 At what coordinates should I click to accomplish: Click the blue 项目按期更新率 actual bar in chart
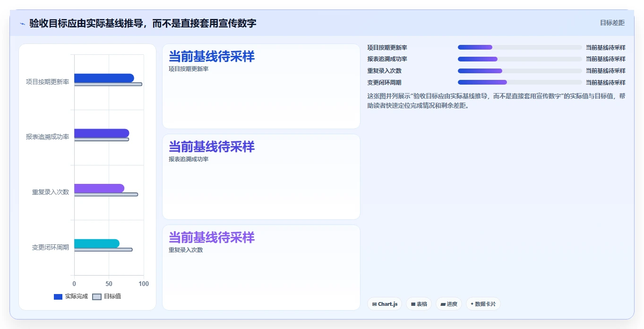pyautogui.click(x=104, y=78)
